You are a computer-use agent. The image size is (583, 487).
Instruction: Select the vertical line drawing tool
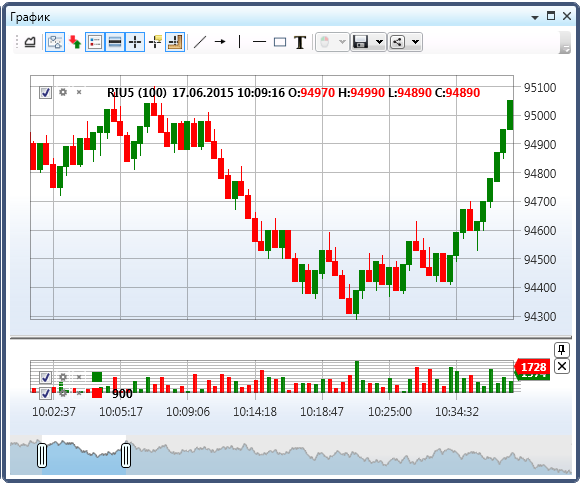pos(239,42)
